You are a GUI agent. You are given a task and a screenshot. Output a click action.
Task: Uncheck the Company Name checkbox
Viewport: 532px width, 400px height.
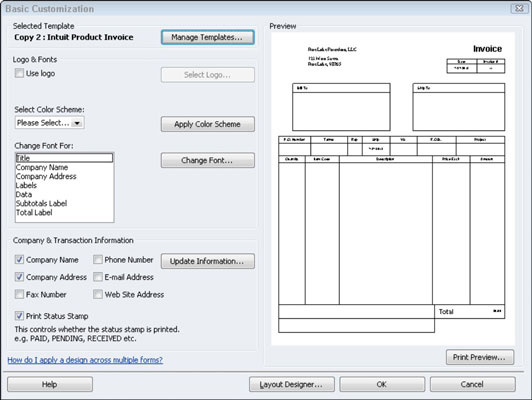[x=19, y=260]
